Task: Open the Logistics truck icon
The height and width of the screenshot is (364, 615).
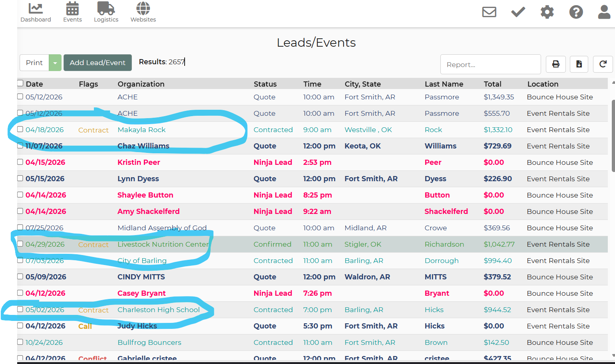Action: [106, 8]
